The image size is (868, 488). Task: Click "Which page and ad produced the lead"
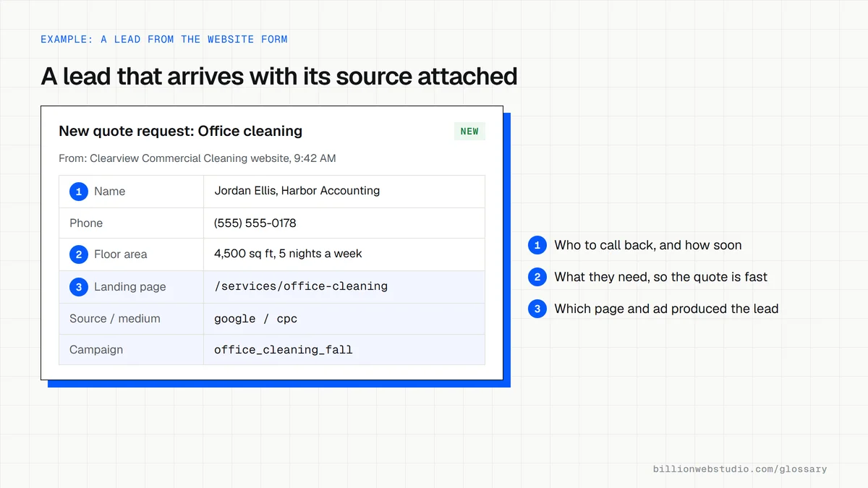666,309
